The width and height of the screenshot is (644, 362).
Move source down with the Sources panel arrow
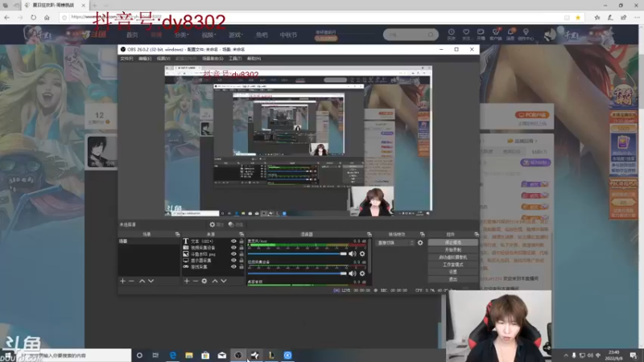pos(224,281)
